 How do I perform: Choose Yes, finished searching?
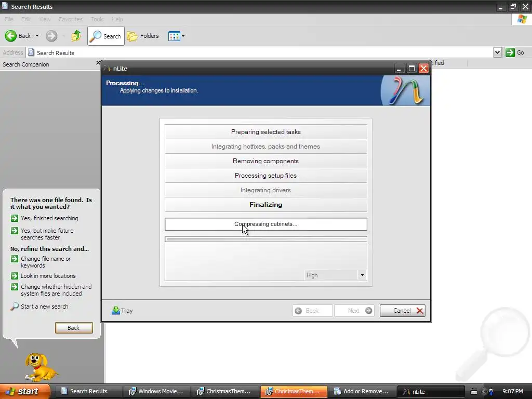[x=45, y=218]
